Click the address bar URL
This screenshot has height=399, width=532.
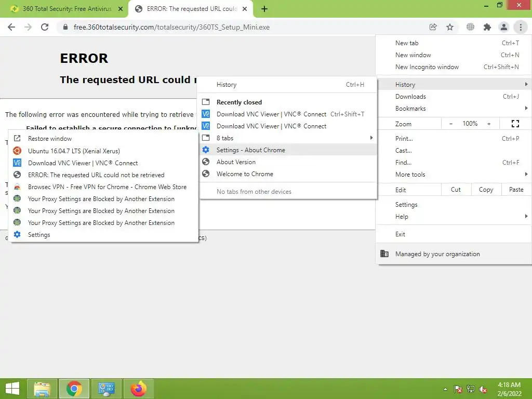point(171,27)
